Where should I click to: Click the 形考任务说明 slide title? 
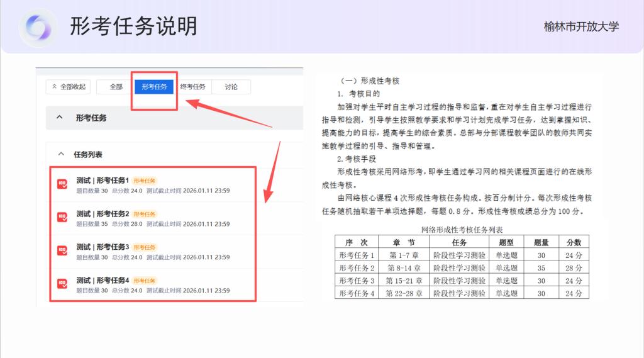pos(133,26)
